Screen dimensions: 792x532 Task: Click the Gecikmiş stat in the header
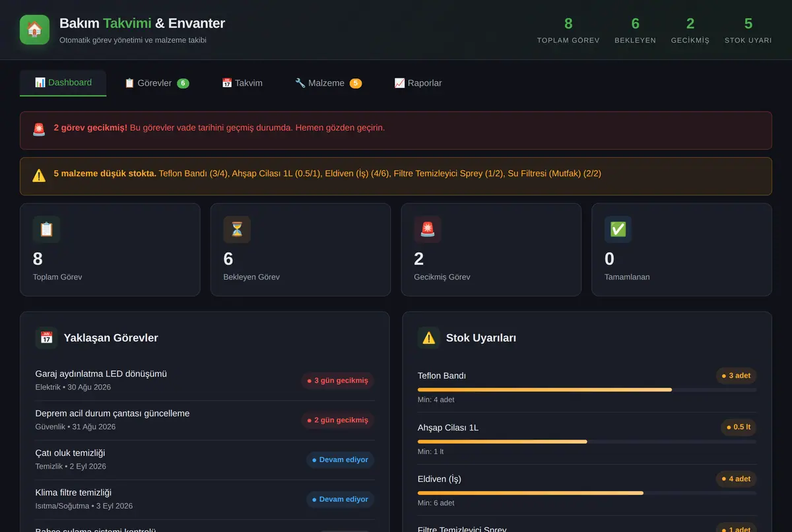pos(690,30)
